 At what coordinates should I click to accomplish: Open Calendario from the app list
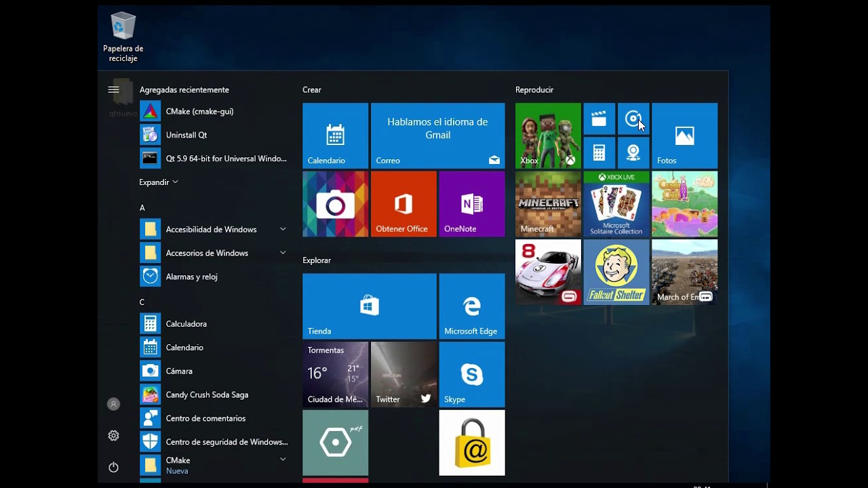(214, 348)
